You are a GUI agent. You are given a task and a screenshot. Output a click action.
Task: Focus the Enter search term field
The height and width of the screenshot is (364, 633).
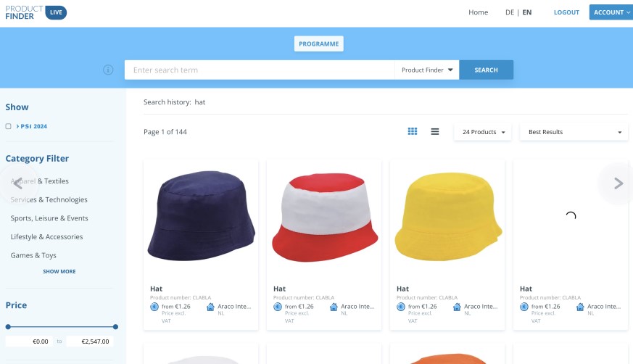coord(260,70)
